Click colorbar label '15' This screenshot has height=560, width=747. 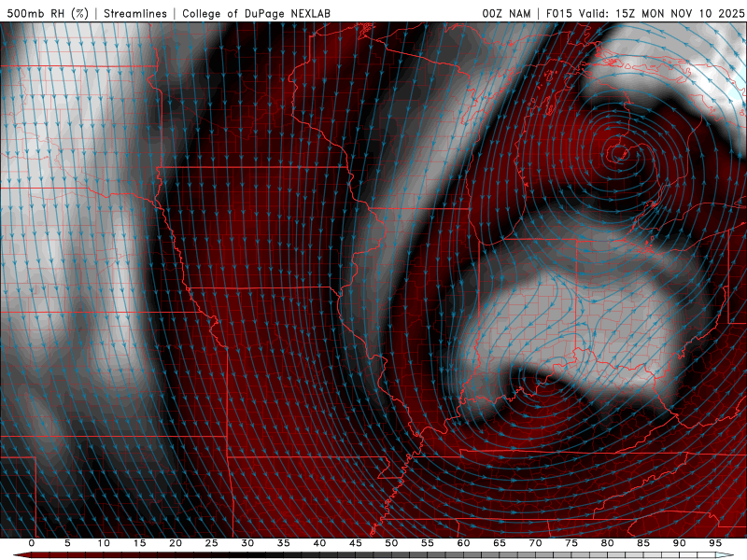139,543
